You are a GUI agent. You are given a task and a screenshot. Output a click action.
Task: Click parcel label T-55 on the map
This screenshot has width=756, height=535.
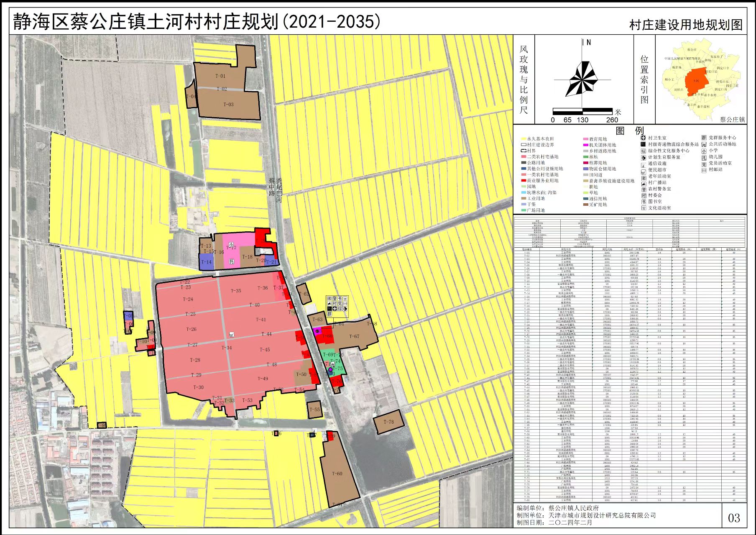[x=314, y=410]
